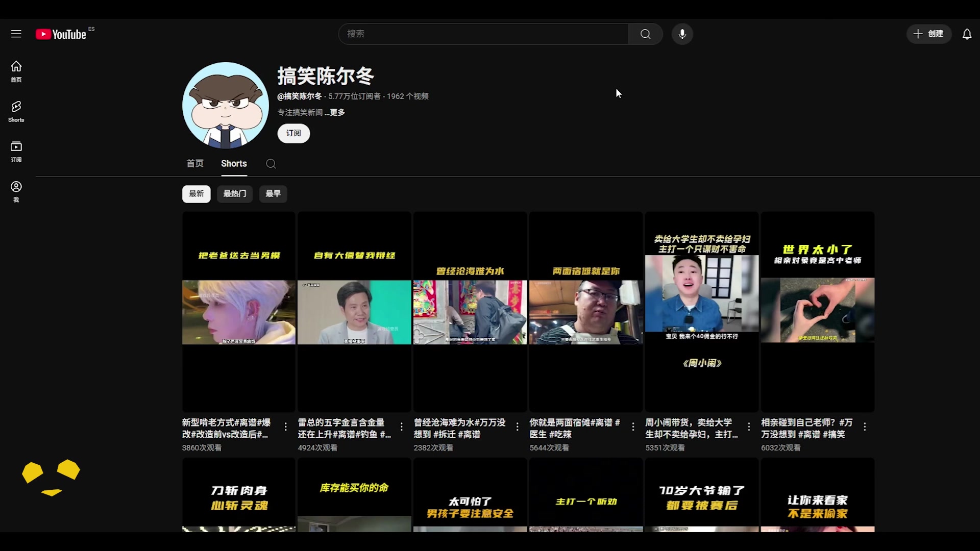Screen dimensions: 980x551
Task: Click title 你就是两面宿傩#离谱
Action: pyautogui.click(x=575, y=429)
